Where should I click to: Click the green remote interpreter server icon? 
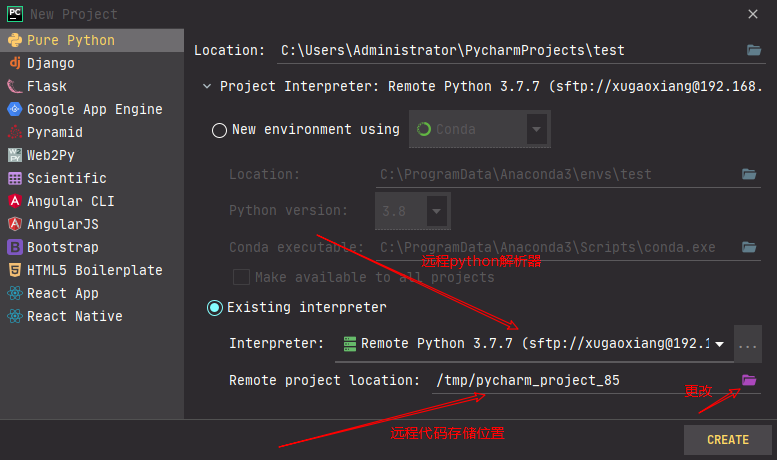coord(350,344)
